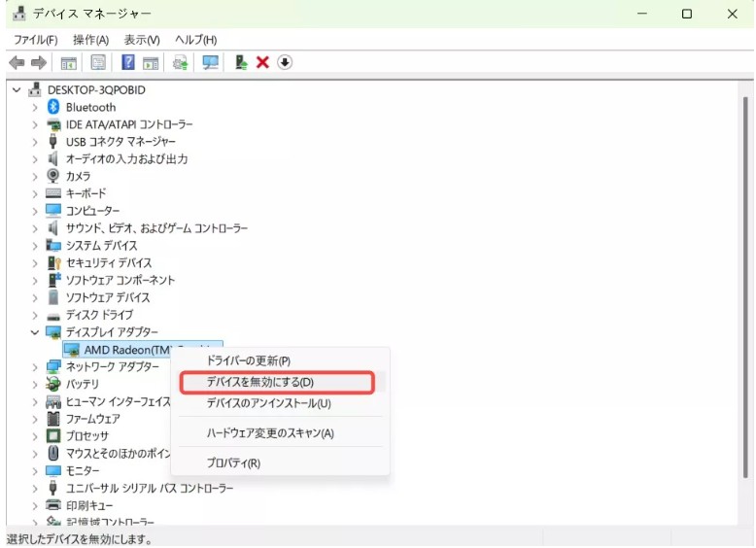
Task: Expand the キーボード category
Action: tap(36, 193)
